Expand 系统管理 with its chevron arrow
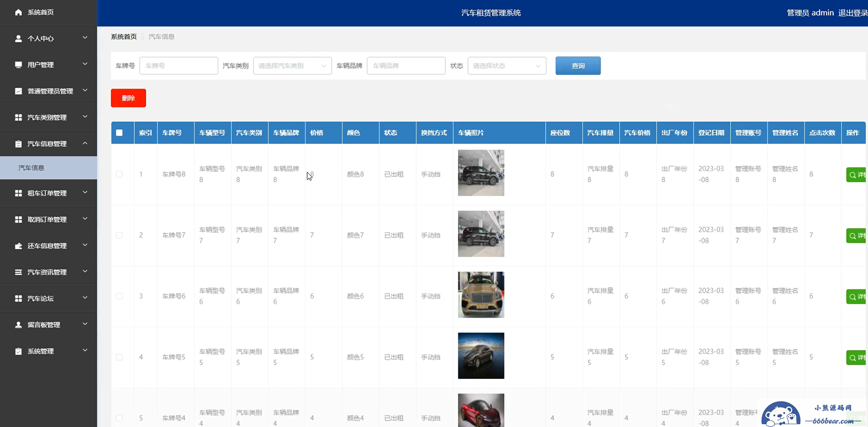Image resolution: width=868 pixels, height=427 pixels. click(85, 350)
